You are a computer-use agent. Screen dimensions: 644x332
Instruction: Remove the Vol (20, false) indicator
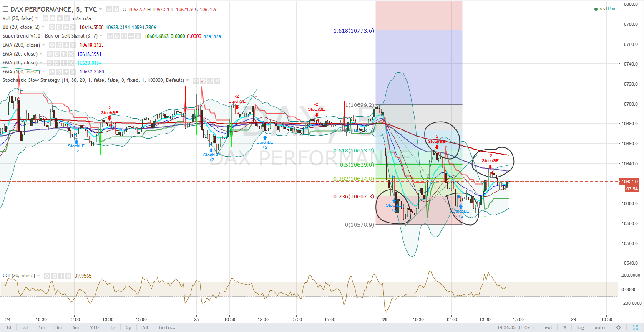65,18
